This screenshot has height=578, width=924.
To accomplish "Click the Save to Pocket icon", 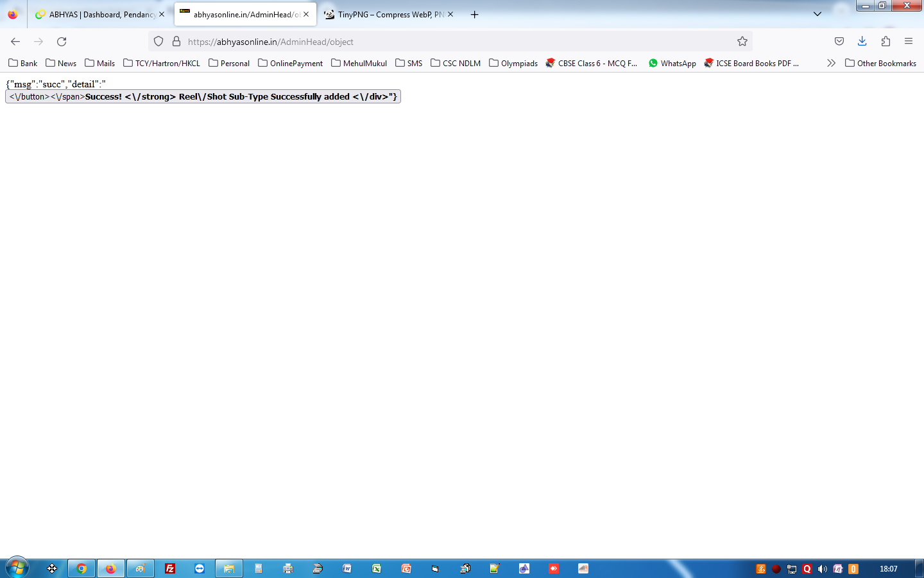I will click(x=839, y=42).
